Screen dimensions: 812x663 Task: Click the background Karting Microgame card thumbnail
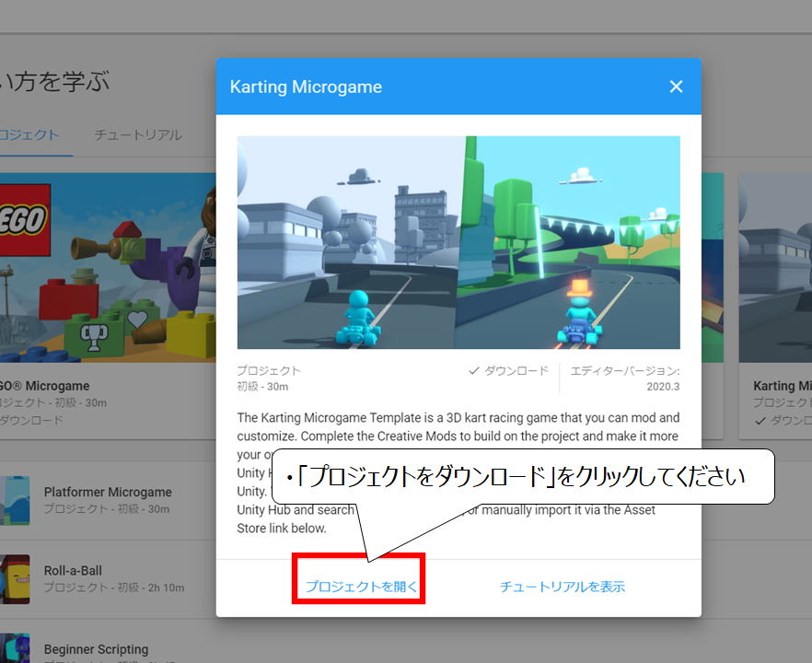point(775,267)
